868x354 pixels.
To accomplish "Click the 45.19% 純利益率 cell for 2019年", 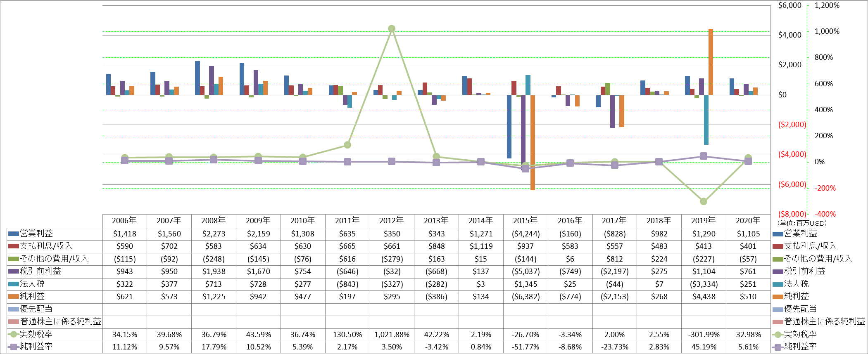I will point(704,347).
